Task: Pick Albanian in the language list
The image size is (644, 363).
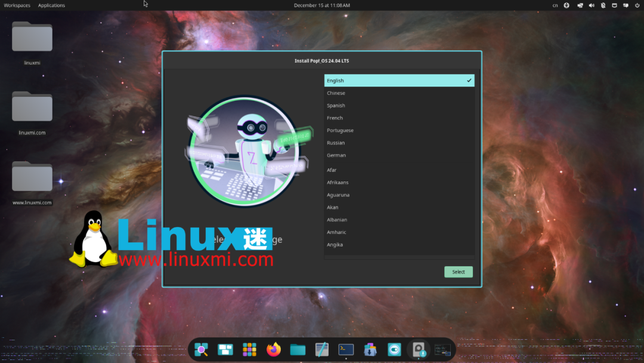Action: 399,220
